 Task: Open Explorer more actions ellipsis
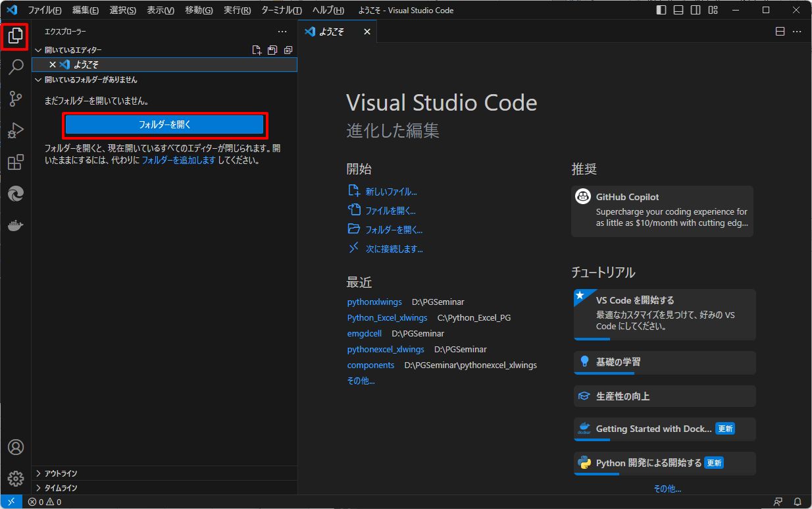[282, 31]
